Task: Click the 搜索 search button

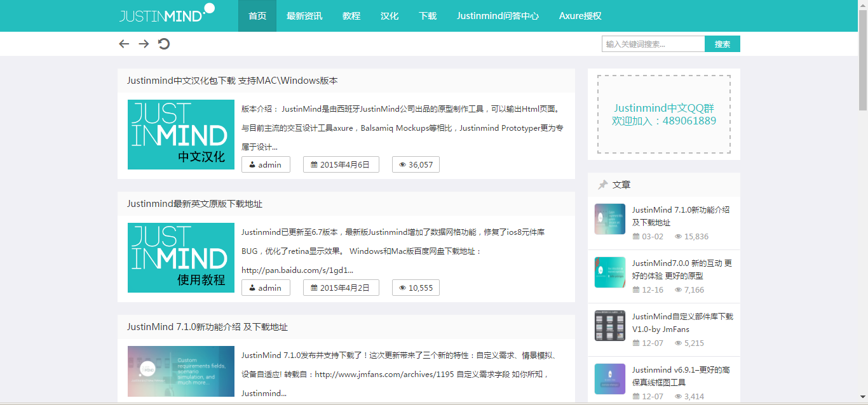Action: (x=722, y=44)
